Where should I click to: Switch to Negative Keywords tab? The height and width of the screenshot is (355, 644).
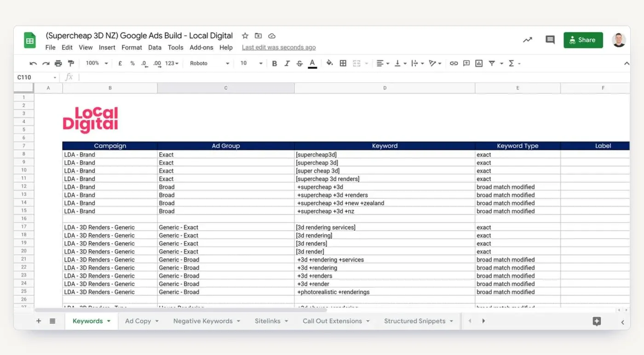pos(207,321)
